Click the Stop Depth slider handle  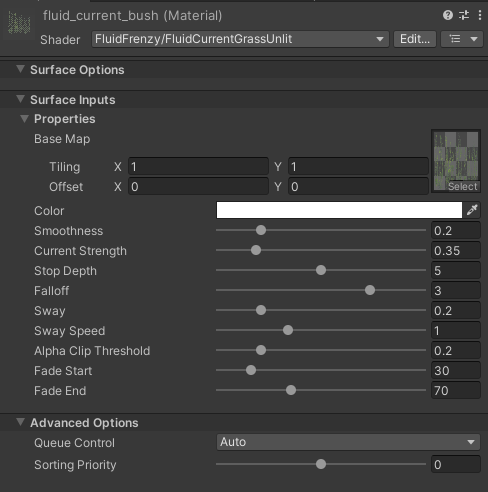pos(321,270)
